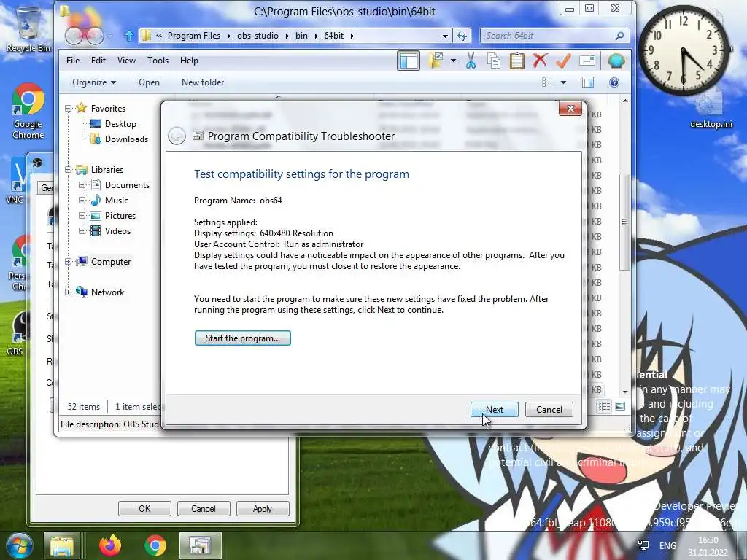Open dropdown arrow beside folder options icon
This screenshot has width=747, height=560.
click(x=453, y=61)
